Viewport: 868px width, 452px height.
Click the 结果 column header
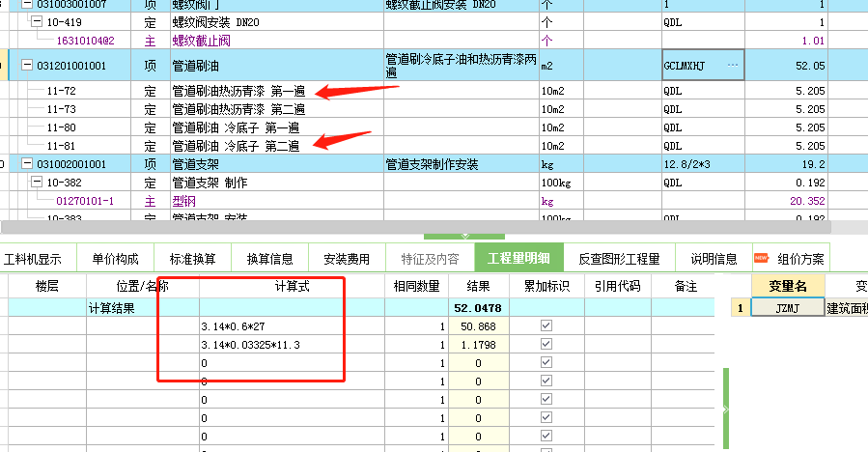coord(478,287)
